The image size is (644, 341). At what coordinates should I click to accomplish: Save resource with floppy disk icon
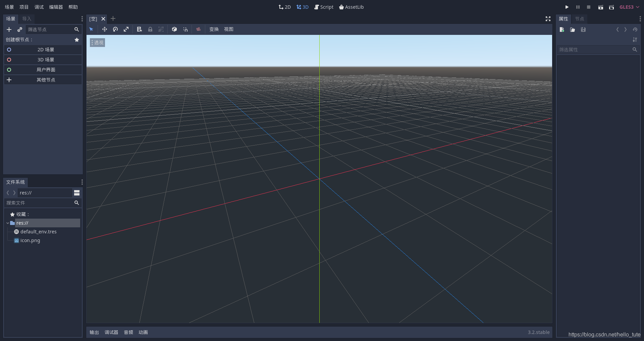point(583,30)
